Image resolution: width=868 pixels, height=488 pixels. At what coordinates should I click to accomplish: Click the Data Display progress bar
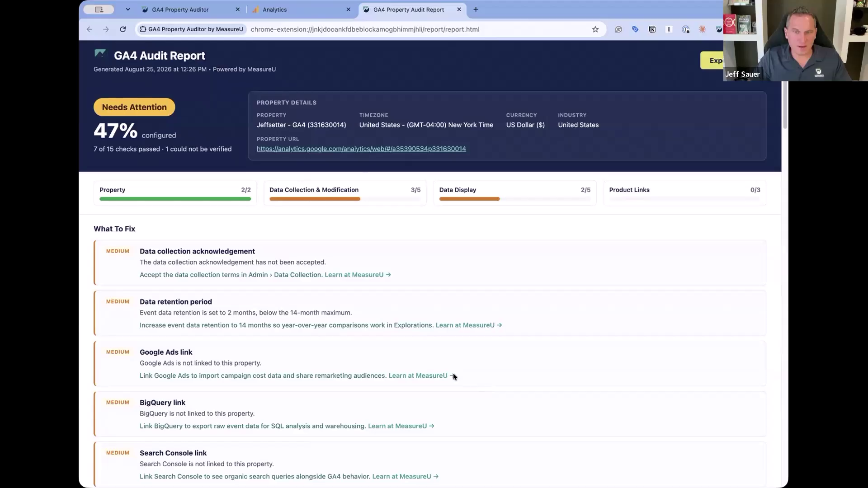(515, 199)
